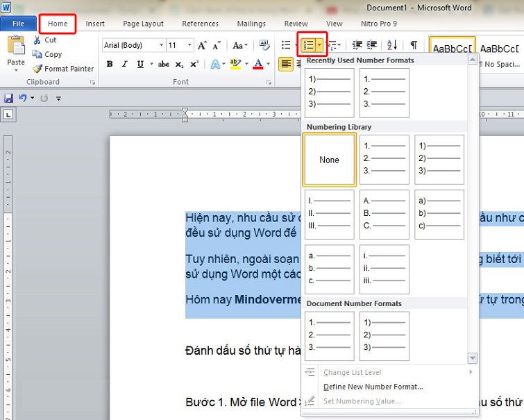Image resolution: width=524 pixels, height=420 pixels.
Task: Open the font size dropdown
Action: [x=190, y=45]
